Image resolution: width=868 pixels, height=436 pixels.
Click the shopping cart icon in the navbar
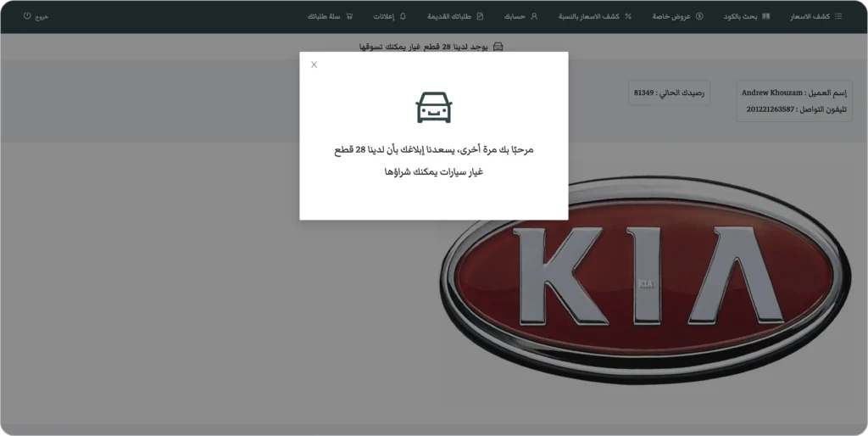(x=349, y=16)
